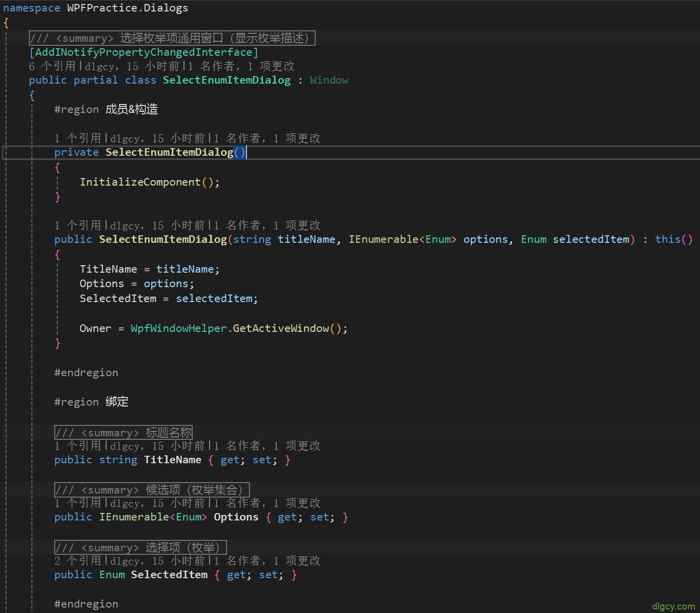Click the 'InitializeComponent' call
Image resolution: width=700 pixels, height=613 pixels.
tap(140, 182)
